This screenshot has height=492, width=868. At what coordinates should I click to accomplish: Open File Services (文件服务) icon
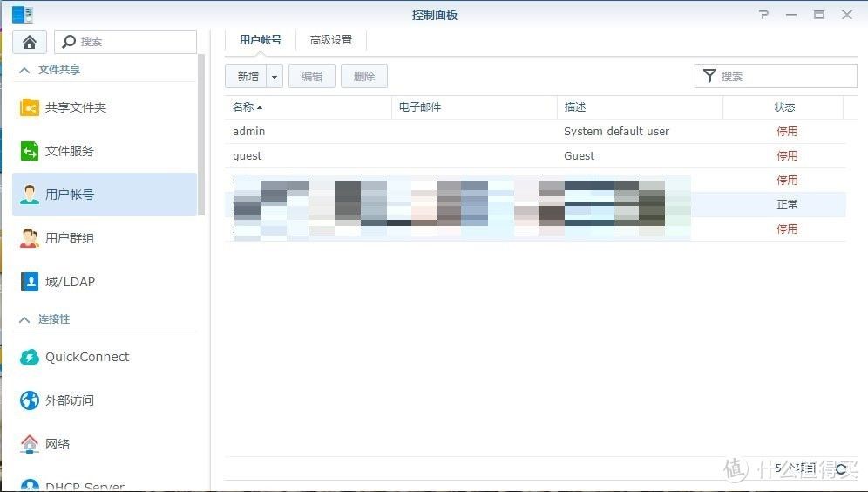click(x=31, y=151)
